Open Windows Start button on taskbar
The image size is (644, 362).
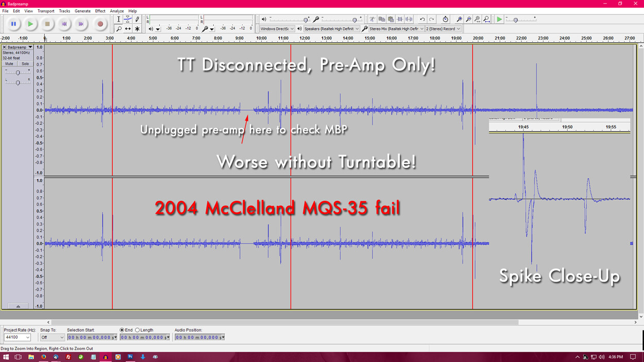click(x=6, y=357)
